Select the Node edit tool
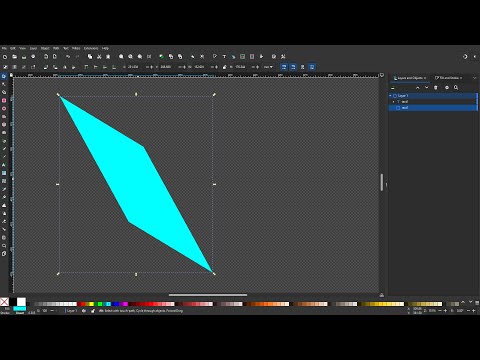The height and width of the screenshot is (360, 480). (x=4, y=84)
